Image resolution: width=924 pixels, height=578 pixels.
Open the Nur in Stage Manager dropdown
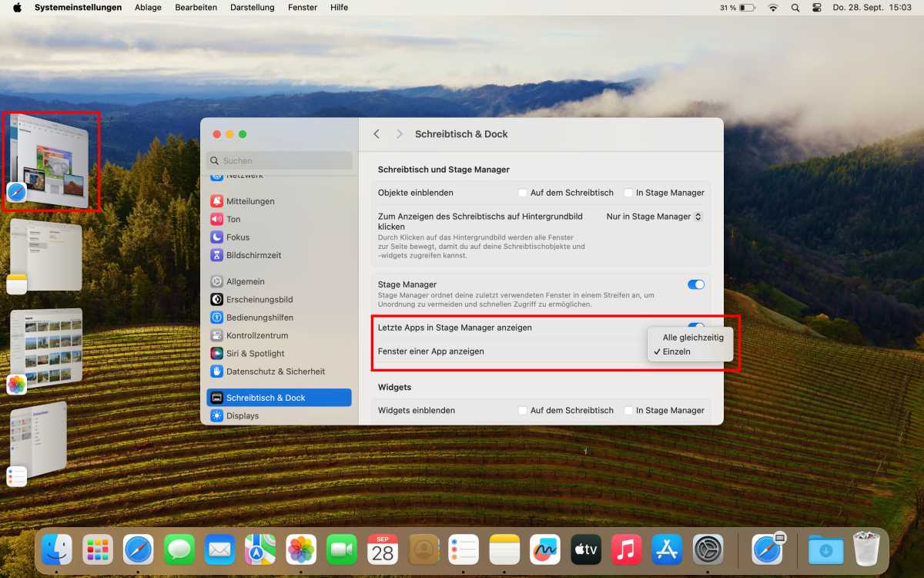pyautogui.click(x=654, y=217)
